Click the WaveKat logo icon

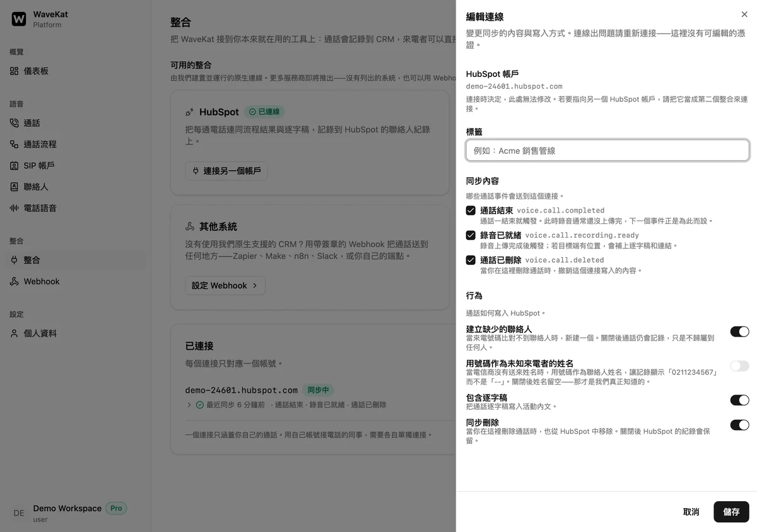pyautogui.click(x=19, y=19)
